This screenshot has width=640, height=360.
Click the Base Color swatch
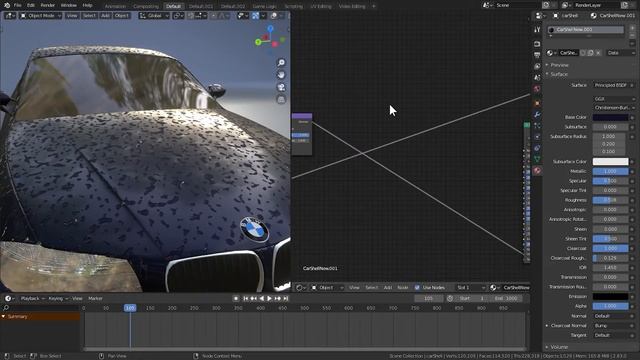pos(610,117)
